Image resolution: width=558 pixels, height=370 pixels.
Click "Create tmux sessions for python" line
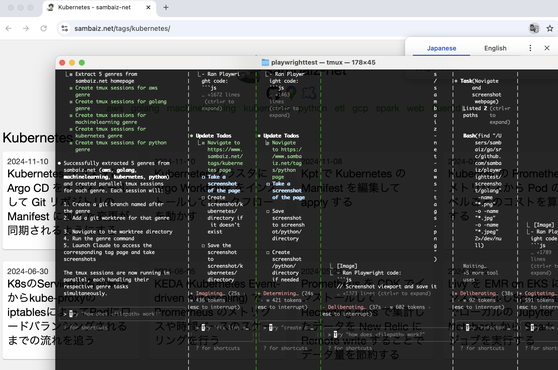tap(121, 143)
